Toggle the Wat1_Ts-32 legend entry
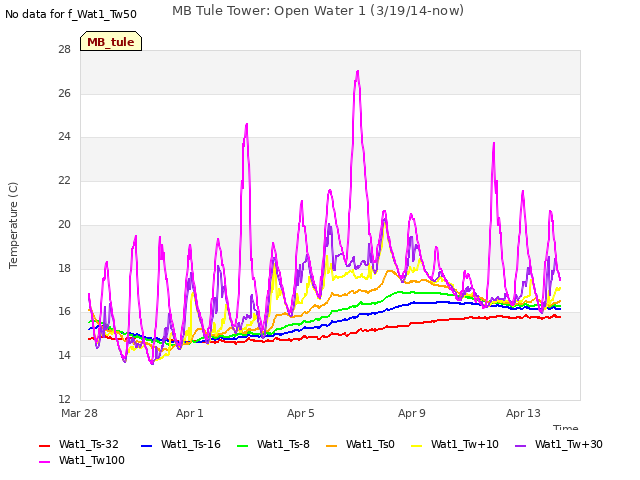Image resolution: width=640 pixels, height=480 pixels. pyautogui.click(x=79, y=444)
